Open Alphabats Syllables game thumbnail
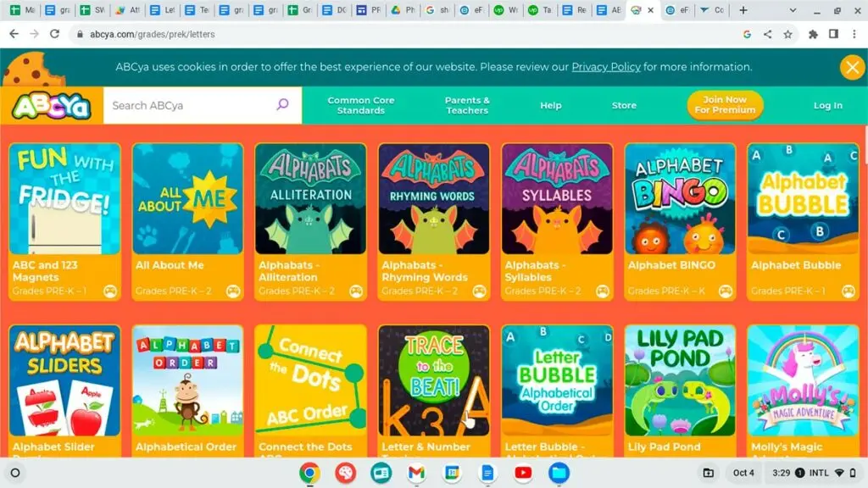Screen dimensions: 868x488 [557, 199]
